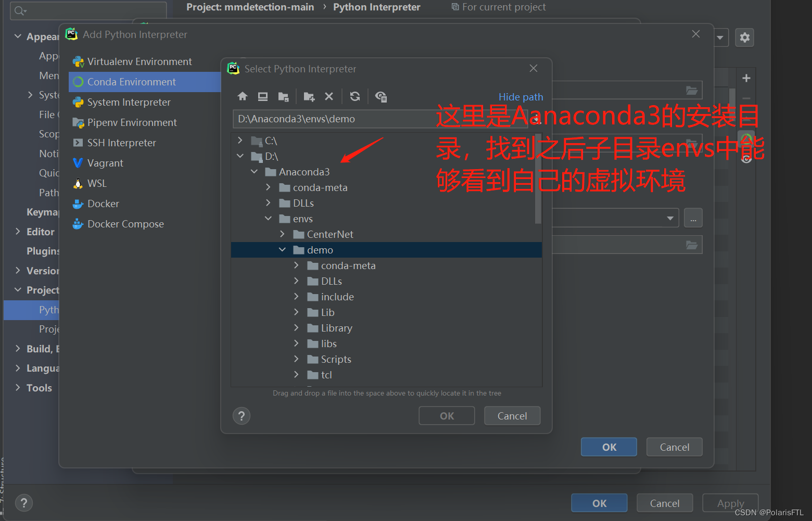
Task: Expand the CenterNet folder
Action: point(282,234)
